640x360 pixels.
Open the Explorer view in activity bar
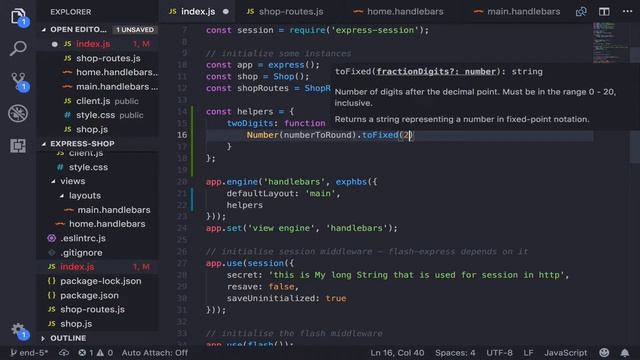tap(18, 17)
